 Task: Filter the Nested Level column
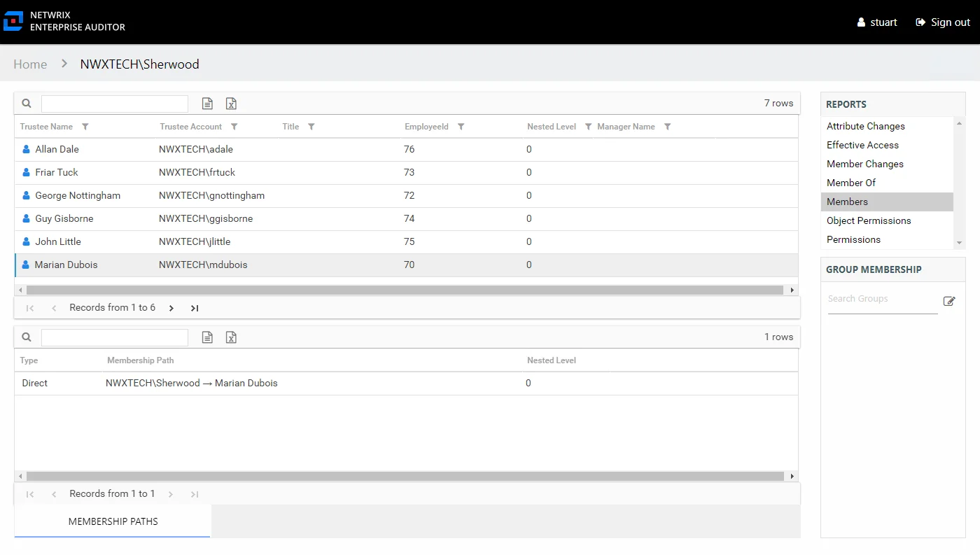coord(588,127)
